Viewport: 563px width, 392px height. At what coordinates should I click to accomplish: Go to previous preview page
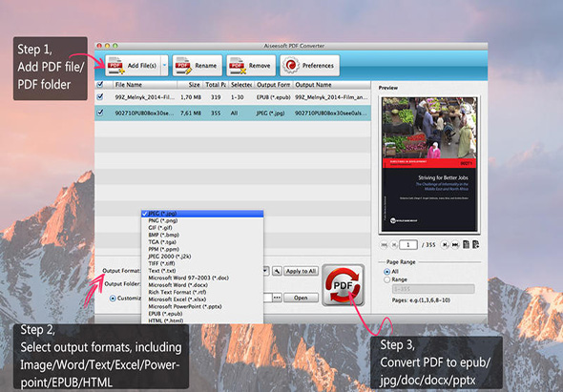pyautogui.click(x=394, y=245)
